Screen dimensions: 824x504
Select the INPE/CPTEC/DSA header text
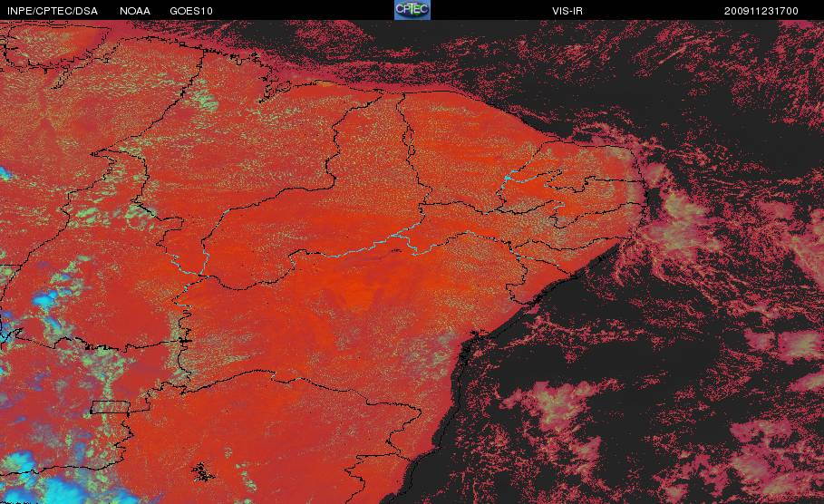tap(53, 11)
